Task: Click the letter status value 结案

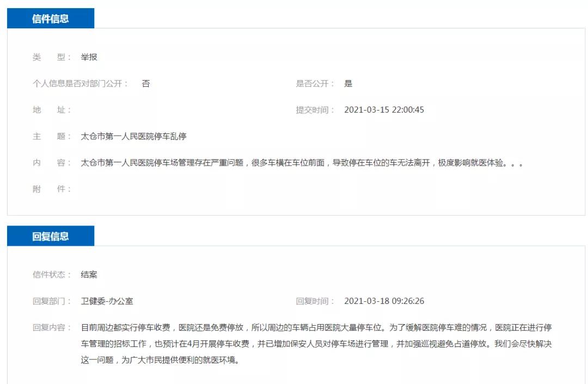Action: [89, 275]
